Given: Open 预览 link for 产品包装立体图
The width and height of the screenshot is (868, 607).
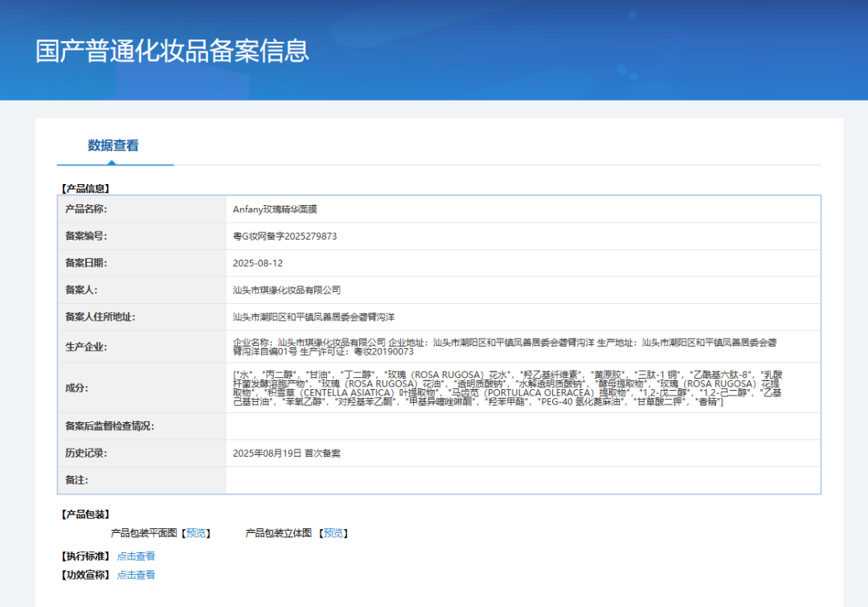Looking at the screenshot, I should tap(334, 533).
